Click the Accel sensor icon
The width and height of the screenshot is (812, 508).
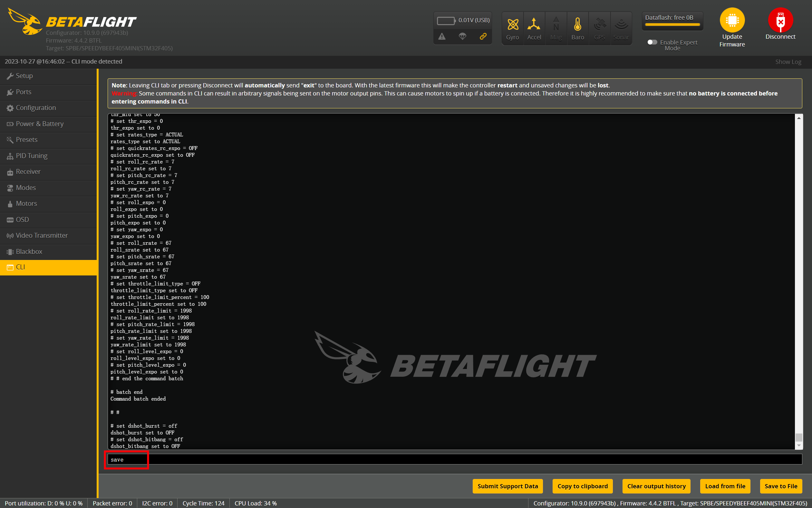[534, 24]
